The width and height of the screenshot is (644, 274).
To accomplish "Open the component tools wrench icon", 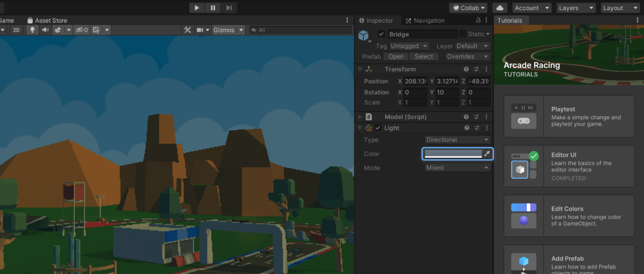I will click(188, 30).
